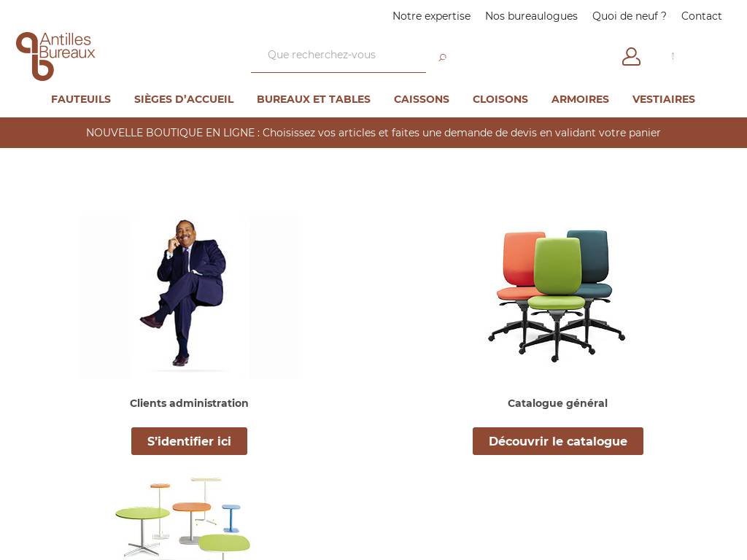Focus the 'Que recherchez-vous' search field
Viewport: 747px width, 560px height.
point(338,55)
